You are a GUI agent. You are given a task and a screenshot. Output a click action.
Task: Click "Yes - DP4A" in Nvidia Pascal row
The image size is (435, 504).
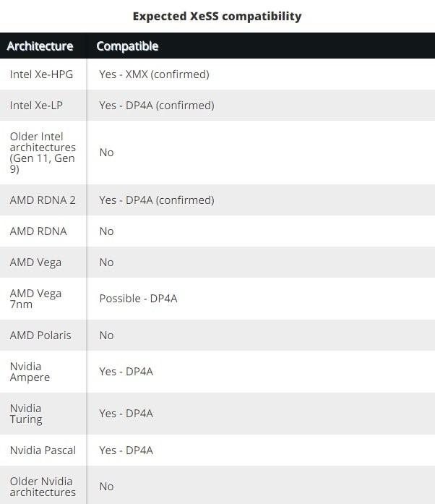tap(126, 450)
